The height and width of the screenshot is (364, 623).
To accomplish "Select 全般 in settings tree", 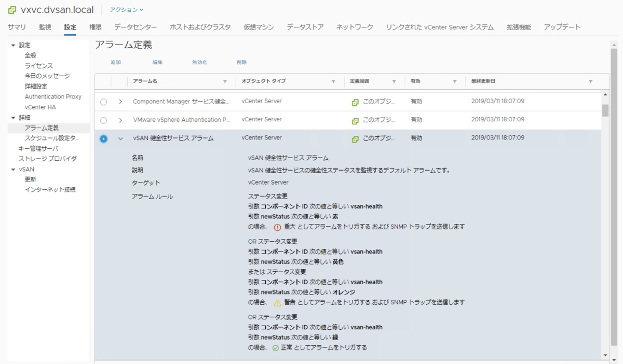I will click(x=31, y=55).
